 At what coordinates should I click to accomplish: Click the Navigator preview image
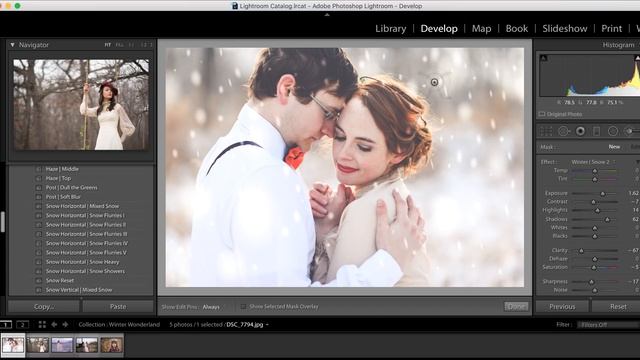tap(81, 104)
